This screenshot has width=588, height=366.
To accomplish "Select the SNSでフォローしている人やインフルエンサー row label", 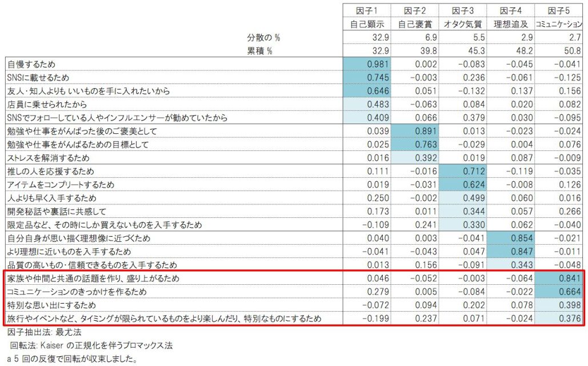I will point(117,118).
